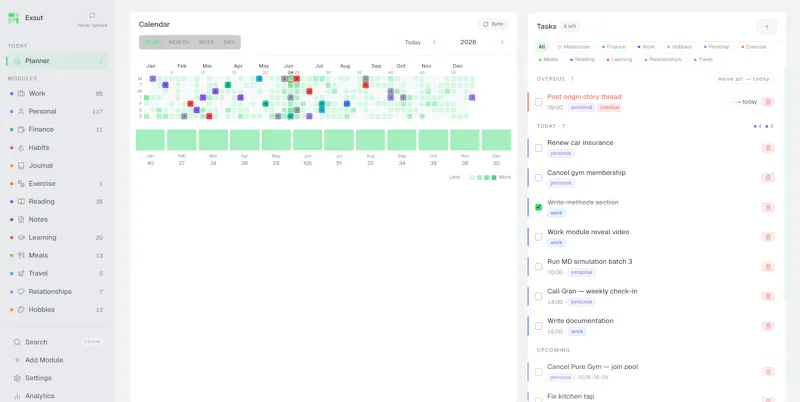Screen dimensions: 800x402
Task: Check off Cancel Pure Gym join pool
Action: tap(538, 372)
